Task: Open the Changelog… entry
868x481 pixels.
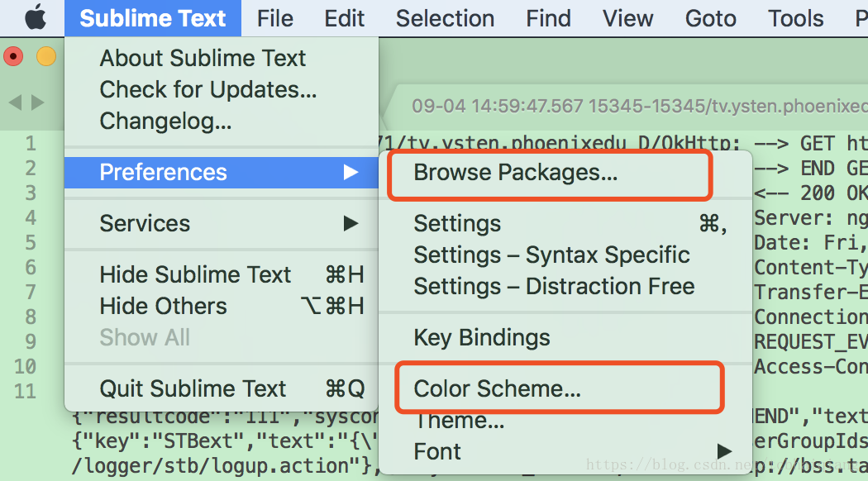Action: pyautogui.click(x=222, y=121)
